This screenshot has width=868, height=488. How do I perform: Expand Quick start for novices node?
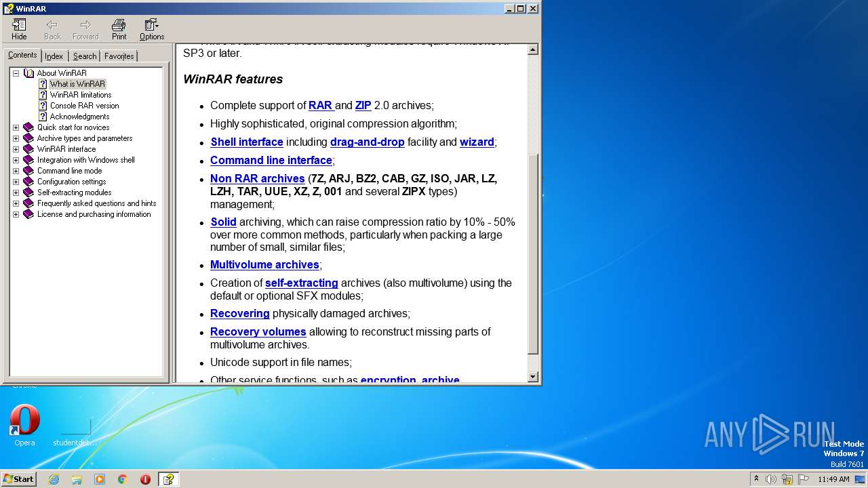click(x=16, y=127)
